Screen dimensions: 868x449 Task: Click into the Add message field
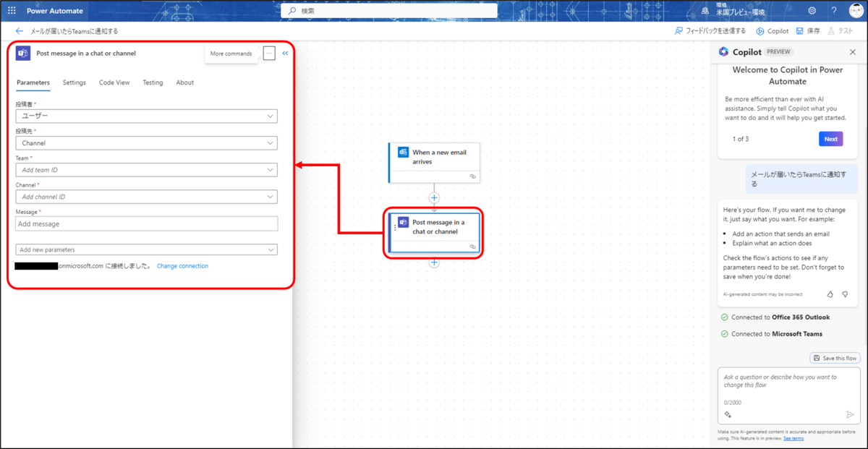147,224
